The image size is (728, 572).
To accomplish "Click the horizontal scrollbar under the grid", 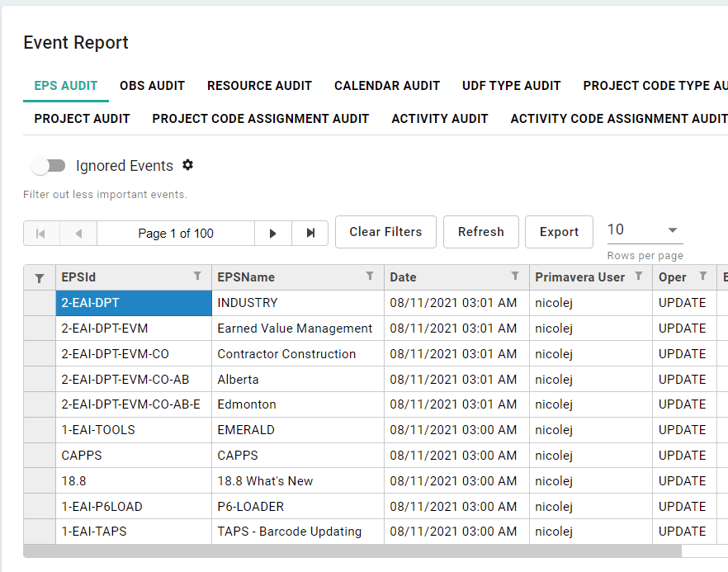I will pyautogui.click(x=352, y=551).
